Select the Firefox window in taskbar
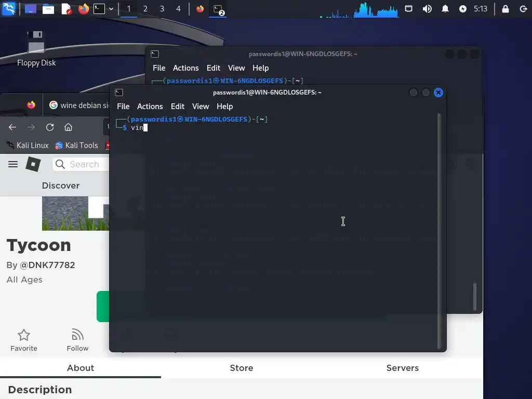This screenshot has height=399, width=532. pyautogui.click(x=200, y=9)
